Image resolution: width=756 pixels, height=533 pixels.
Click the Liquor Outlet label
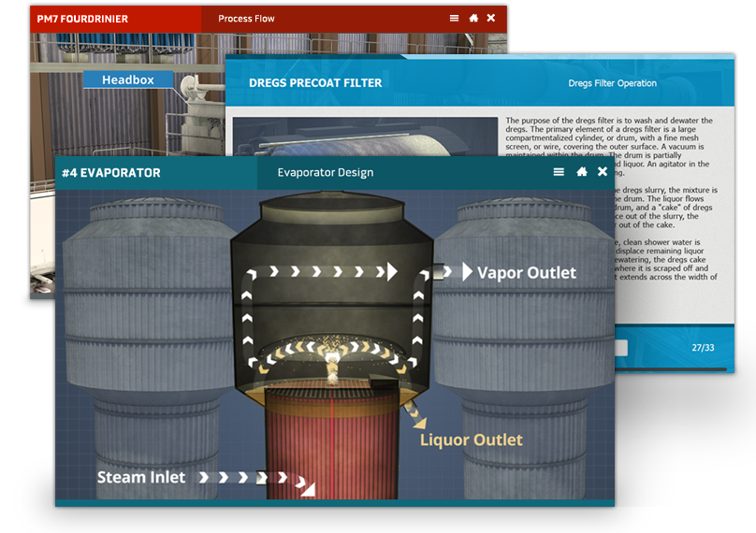tap(471, 439)
